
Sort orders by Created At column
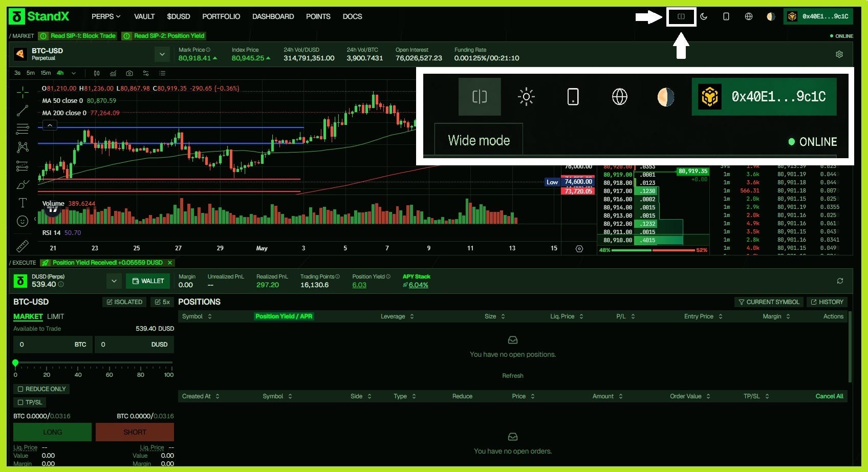pyautogui.click(x=201, y=396)
